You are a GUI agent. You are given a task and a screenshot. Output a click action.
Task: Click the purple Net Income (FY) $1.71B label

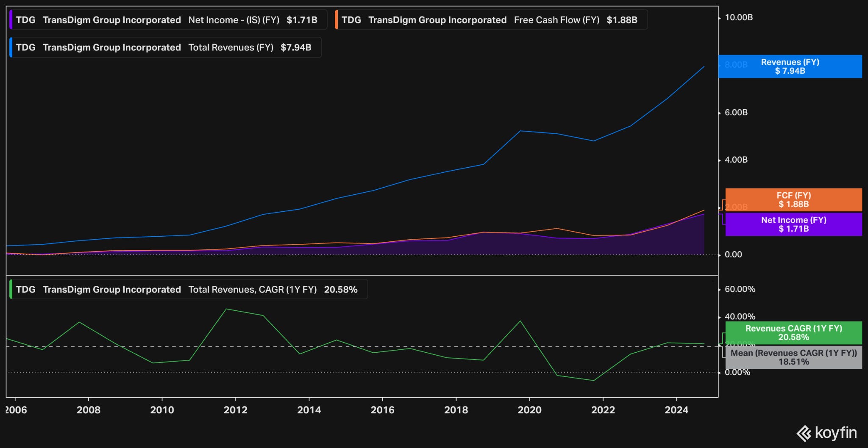tap(793, 224)
